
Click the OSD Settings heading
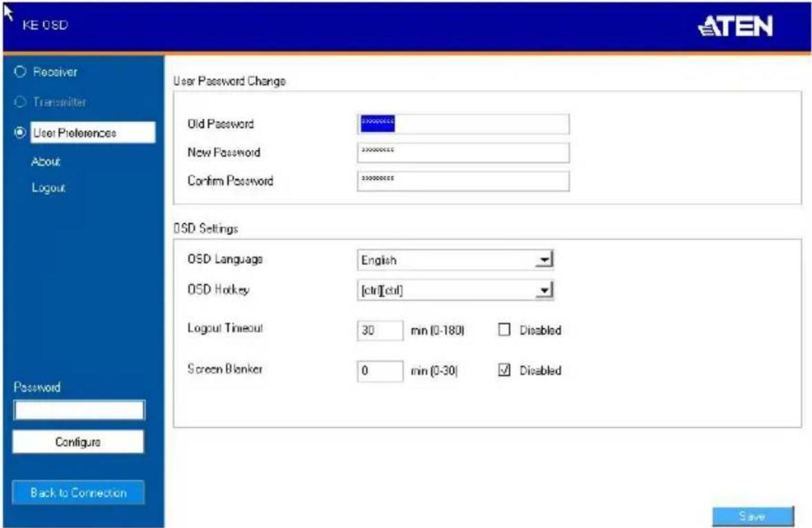pyautogui.click(x=206, y=229)
